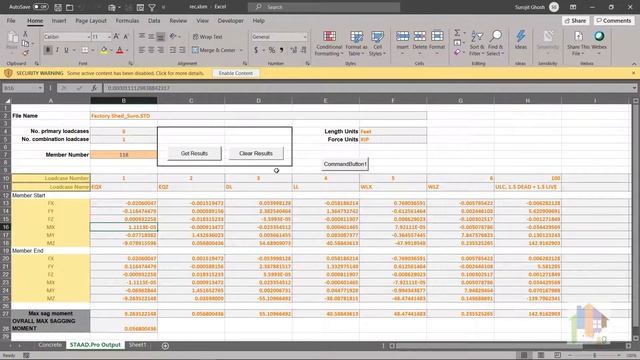640x360 pixels.
Task: Open the Calibri font name dropdown
Action: tap(89, 37)
